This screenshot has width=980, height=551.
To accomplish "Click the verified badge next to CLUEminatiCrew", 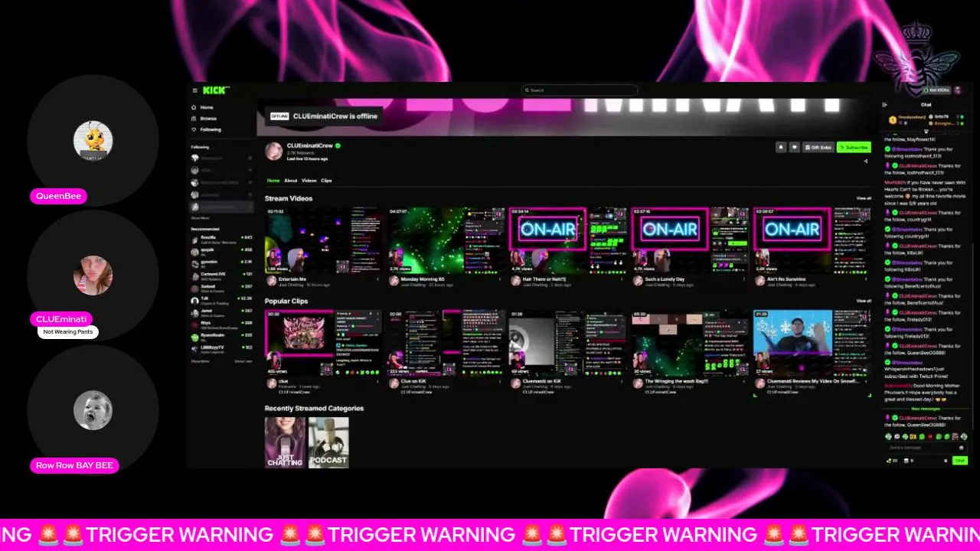I will (x=338, y=145).
